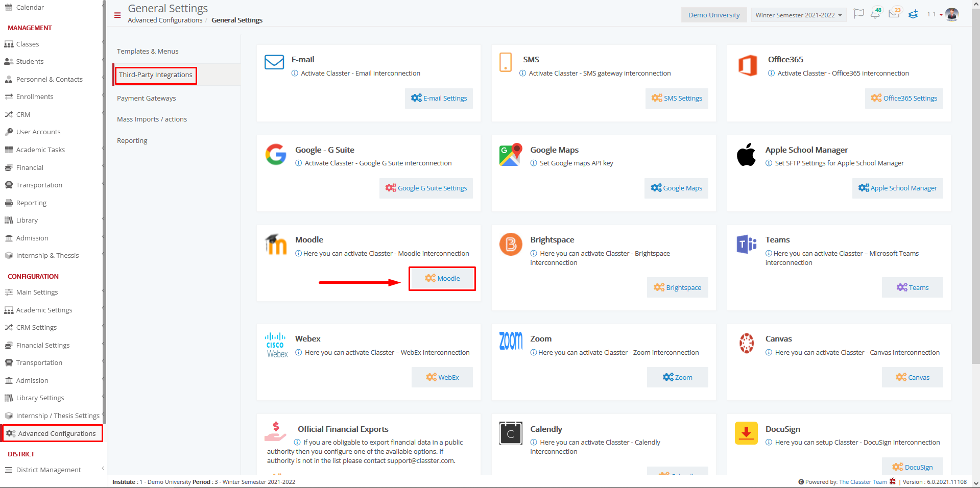This screenshot has height=488, width=980.
Task: Click the Zoom logo icon
Action: 511,341
